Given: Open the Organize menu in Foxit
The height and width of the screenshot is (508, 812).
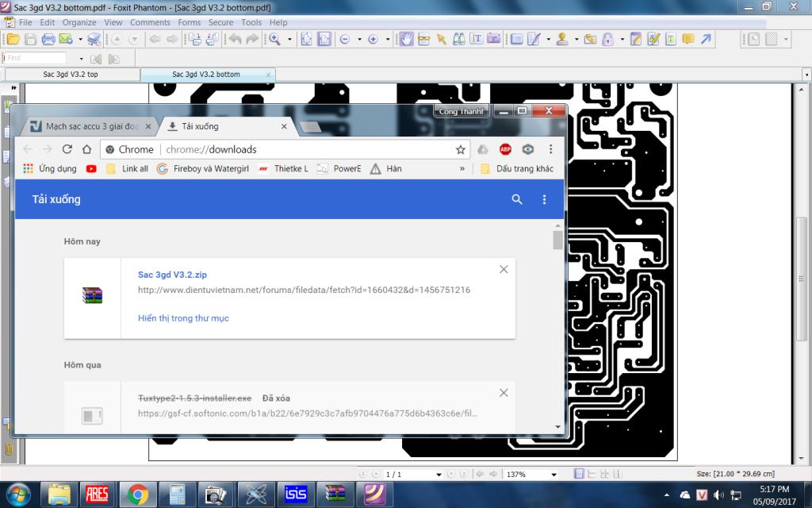Looking at the screenshot, I should 79,22.
